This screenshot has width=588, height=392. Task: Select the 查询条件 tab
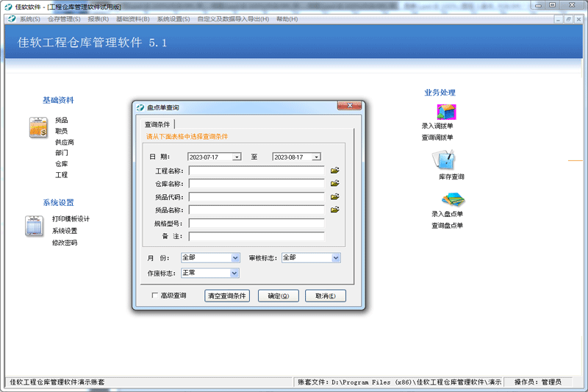click(157, 124)
